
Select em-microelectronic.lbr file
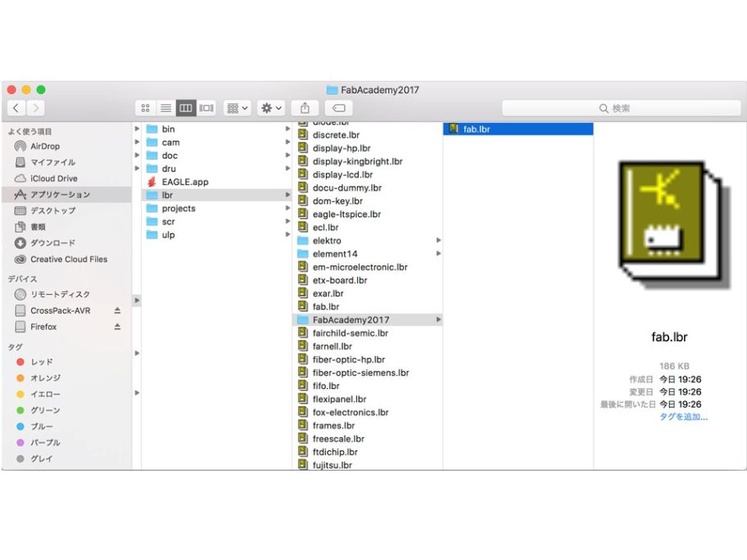367,267
